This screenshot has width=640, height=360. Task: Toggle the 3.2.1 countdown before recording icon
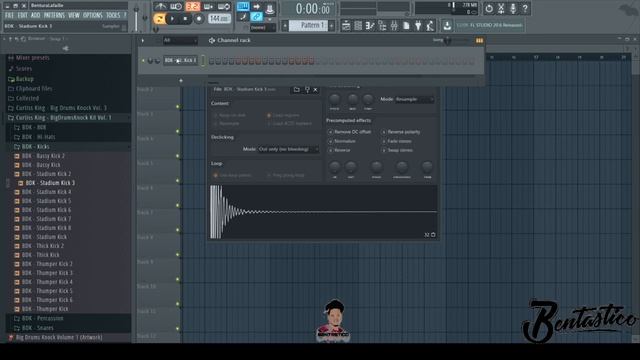coord(192,7)
